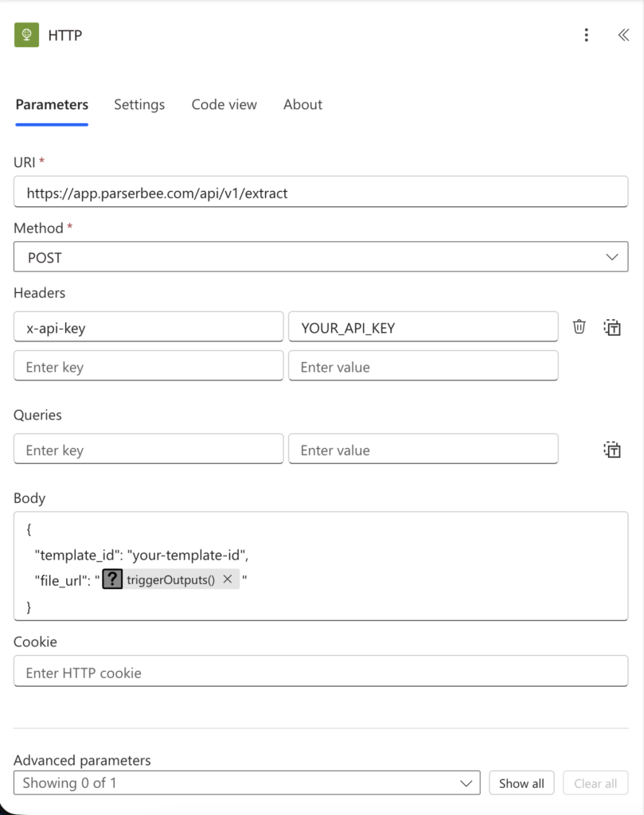This screenshot has width=644, height=815.
Task: Open the Method dropdown showing POST
Action: pos(321,257)
